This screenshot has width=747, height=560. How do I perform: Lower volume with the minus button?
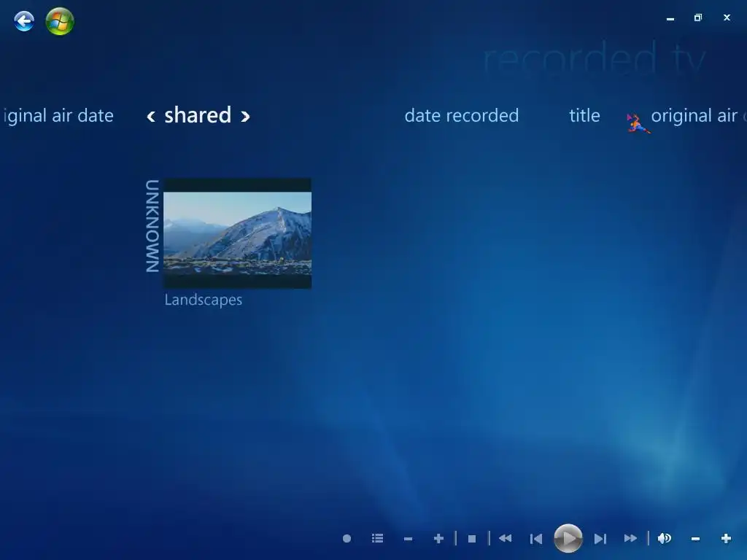point(695,539)
